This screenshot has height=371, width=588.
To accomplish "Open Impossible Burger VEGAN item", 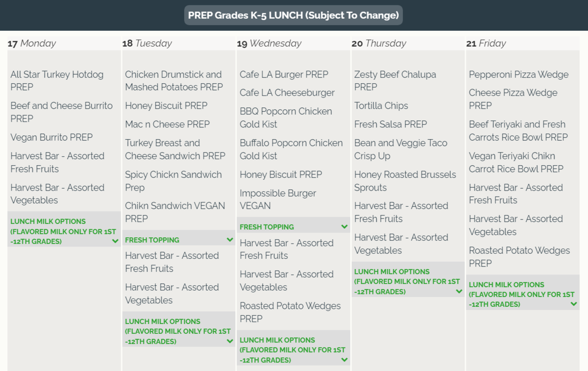I will (x=278, y=199).
